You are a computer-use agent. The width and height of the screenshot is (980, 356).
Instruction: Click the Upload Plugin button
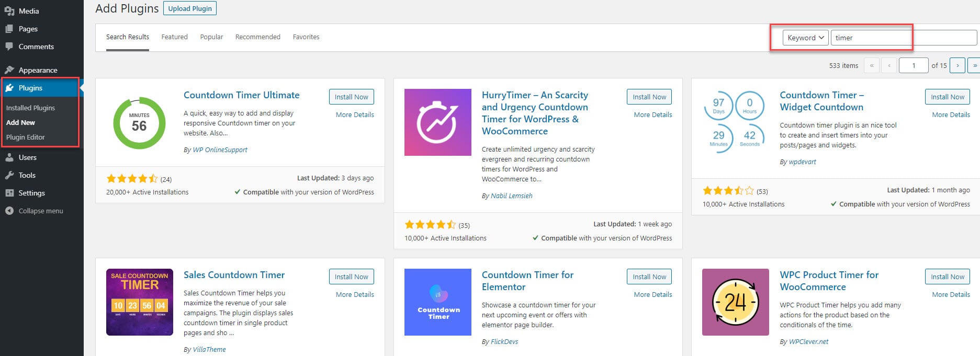point(190,8)
